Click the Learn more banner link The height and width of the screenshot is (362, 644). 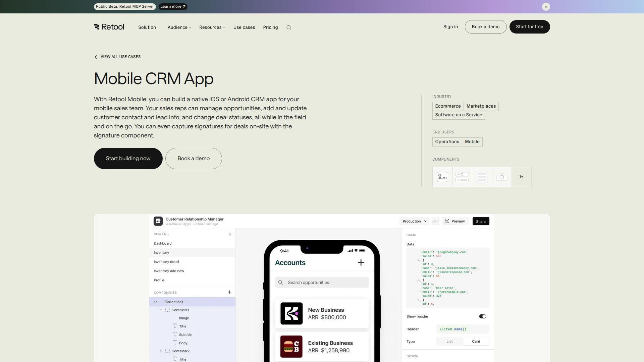coord(173,7)
